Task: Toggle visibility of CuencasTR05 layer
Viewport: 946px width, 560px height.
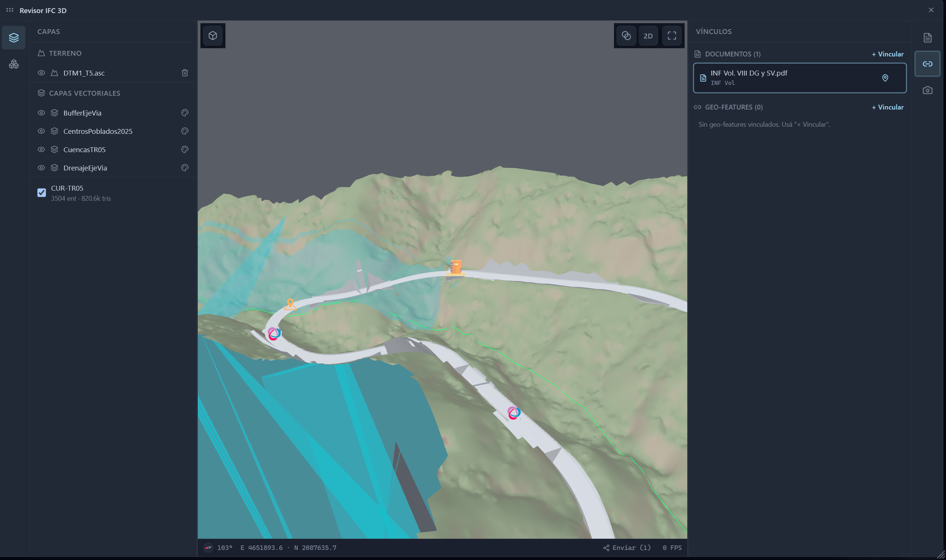Action: [42, 150]
